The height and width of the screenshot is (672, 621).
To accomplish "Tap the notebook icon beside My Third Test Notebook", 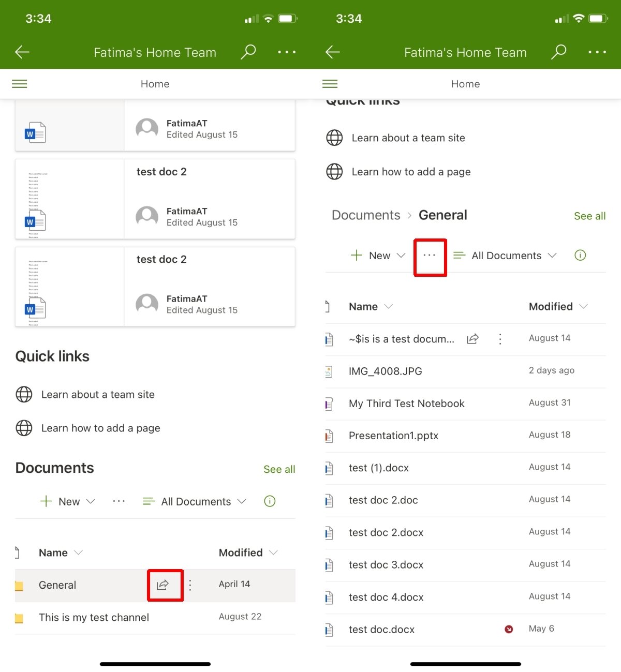I will (329, 404).
